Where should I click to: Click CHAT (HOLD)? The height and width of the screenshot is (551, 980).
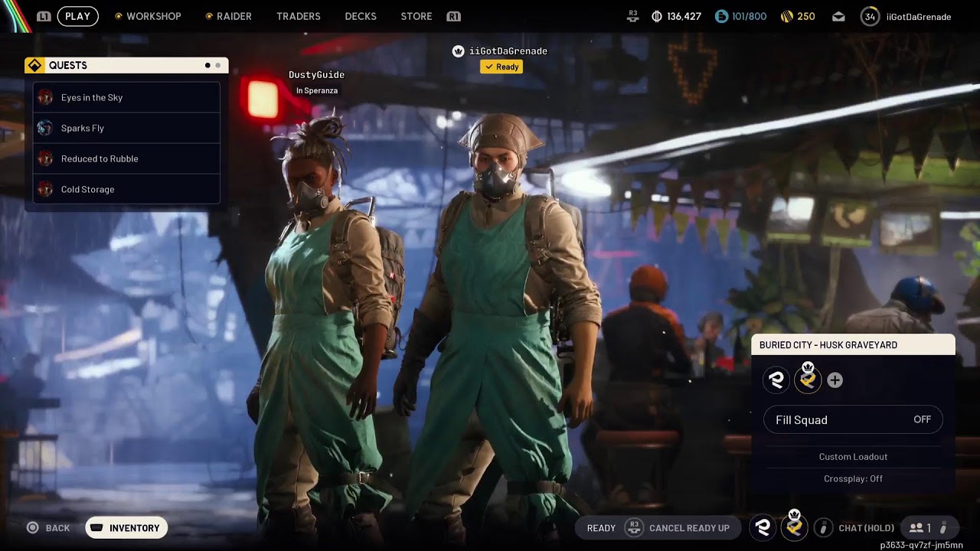(866, 528)
